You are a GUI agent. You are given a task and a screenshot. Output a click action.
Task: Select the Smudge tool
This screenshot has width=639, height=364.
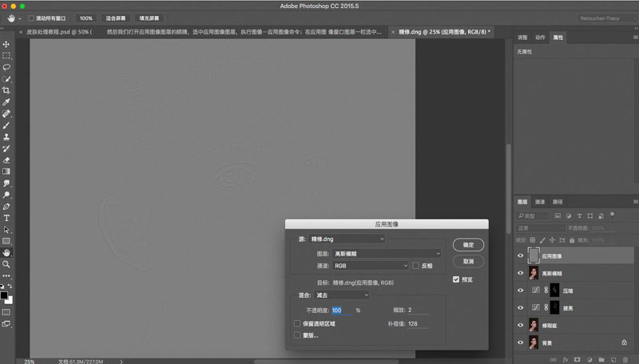[6, 184]
